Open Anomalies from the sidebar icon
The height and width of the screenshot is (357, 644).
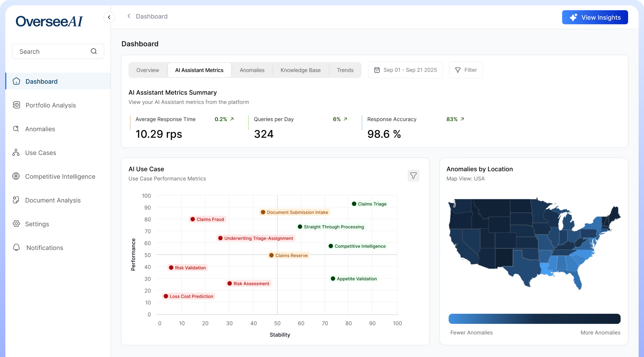16,129
